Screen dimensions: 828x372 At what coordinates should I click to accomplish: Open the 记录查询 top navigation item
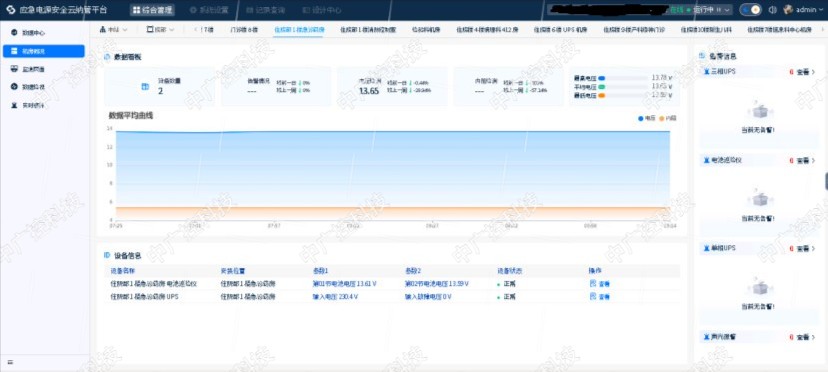[x=266, y=10]
